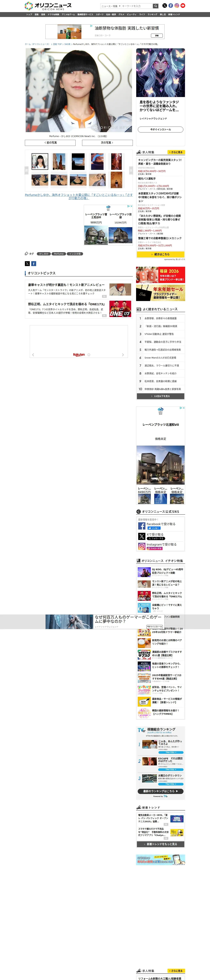Open 動画配信サービス in the navigation bar
Screen dimensions: 210x980
click(x=85, y=15)
